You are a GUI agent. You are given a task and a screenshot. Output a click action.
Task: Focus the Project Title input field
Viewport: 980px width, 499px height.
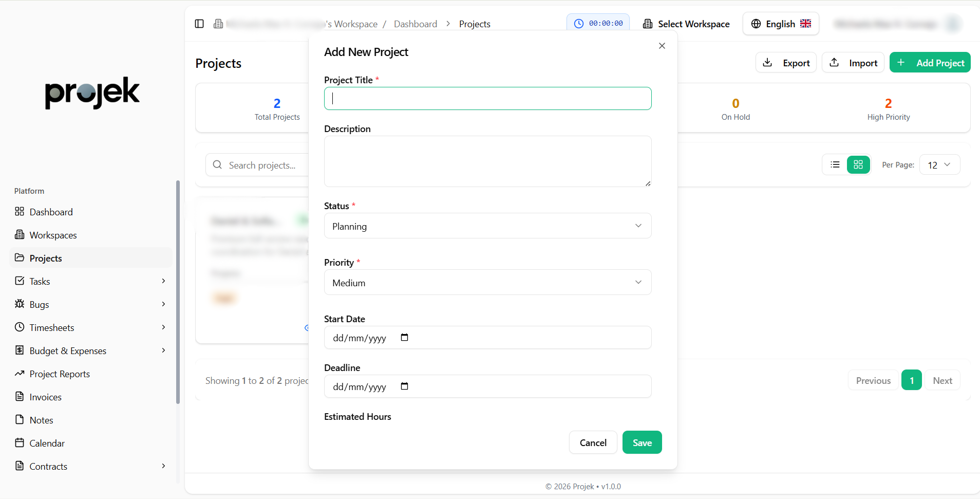point(487,99)
